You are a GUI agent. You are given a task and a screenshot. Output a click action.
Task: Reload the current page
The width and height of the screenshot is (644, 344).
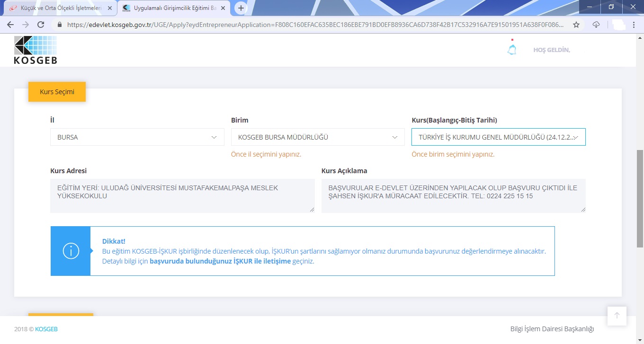(41, 25)
